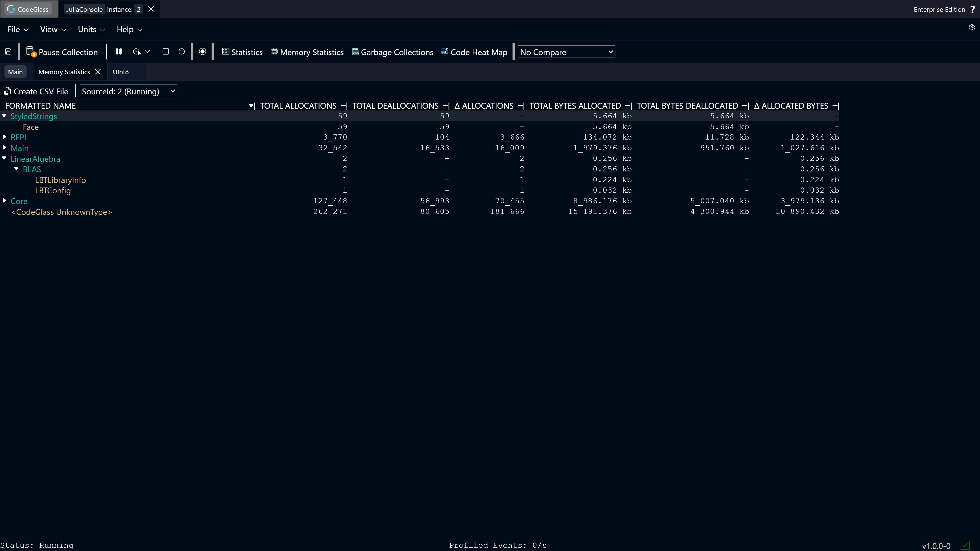This screenshot has width=980, height=551.
Task: Click the LinearAlgebra name
Action: click(x=35, y=159)
